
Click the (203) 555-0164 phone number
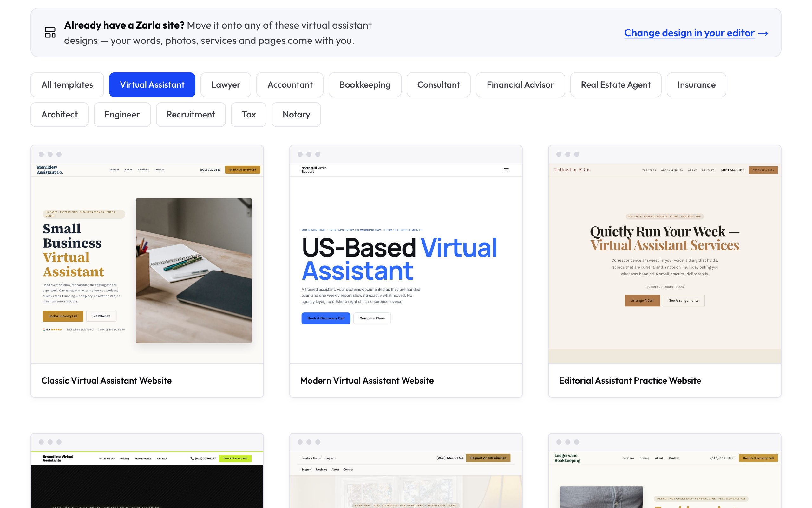click(x=450, y=458)
